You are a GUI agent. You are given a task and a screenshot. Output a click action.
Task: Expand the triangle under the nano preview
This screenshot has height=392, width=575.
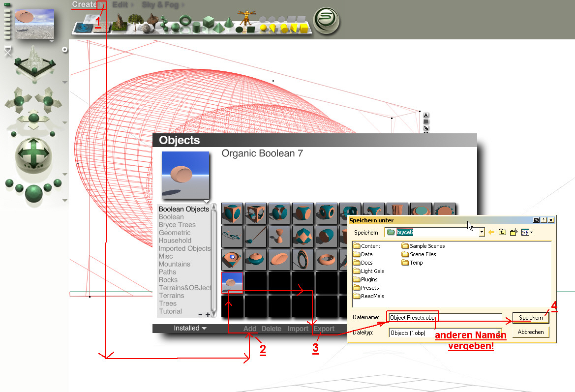coord(51,41)
